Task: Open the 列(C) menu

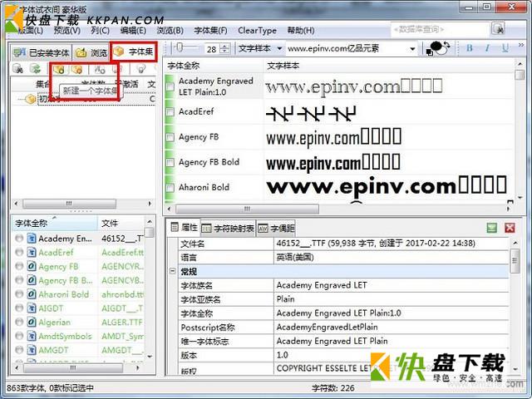Action: (x=100, y=31)
